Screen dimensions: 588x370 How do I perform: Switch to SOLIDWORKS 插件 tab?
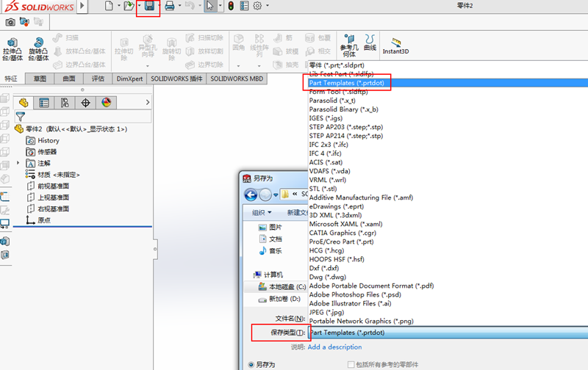[176, 79]
